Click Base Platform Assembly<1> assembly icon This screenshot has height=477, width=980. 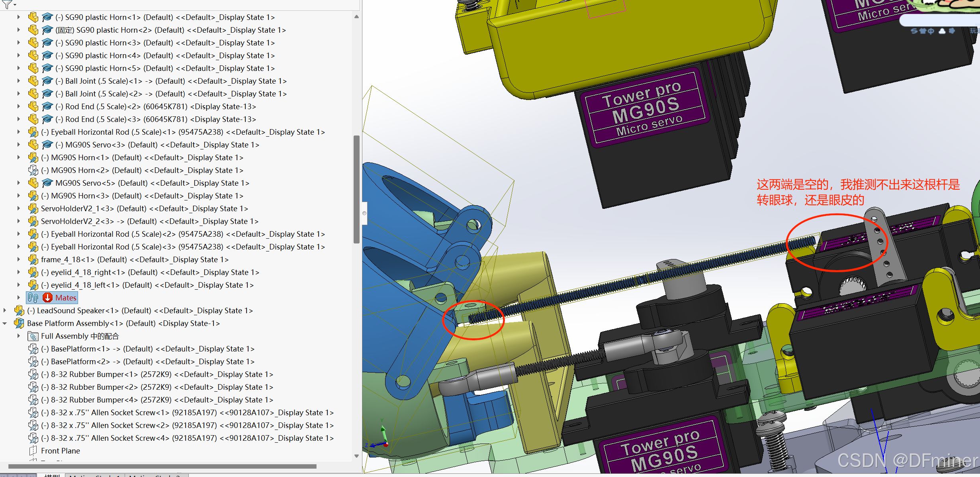[19, 323]
